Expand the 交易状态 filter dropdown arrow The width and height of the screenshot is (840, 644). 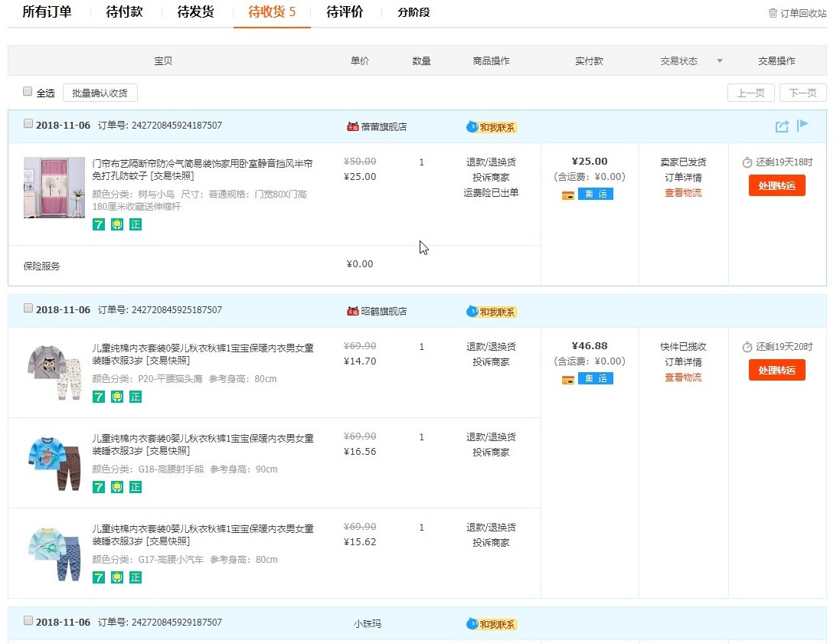tap(719, 61)
